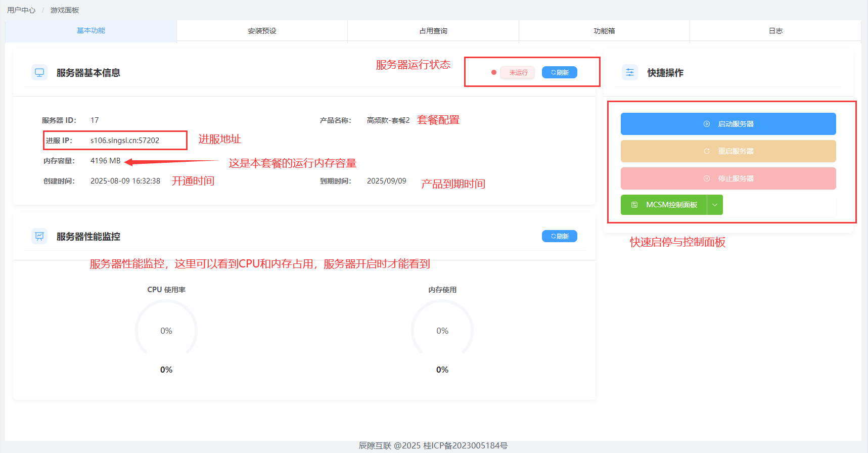Image resolution: width=868 pixels, height=453 pixels.
Task: Click the 内存使用 gauge
Action: coord(442,330)
